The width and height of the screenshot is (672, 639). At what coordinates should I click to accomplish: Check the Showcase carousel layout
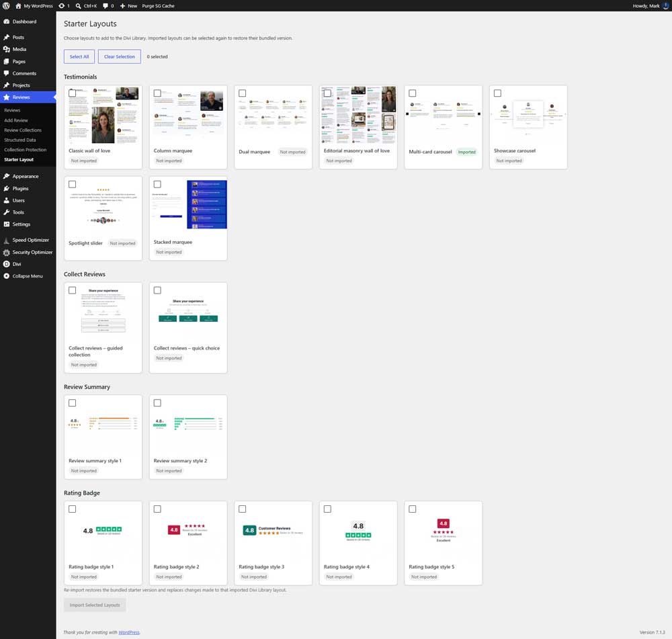(497, 93)
